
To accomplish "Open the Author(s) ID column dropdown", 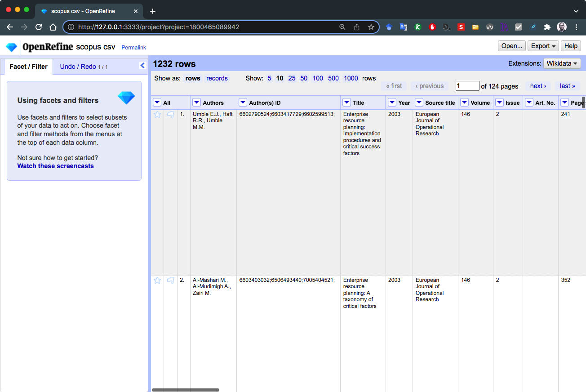I will (x=243, y=102).
